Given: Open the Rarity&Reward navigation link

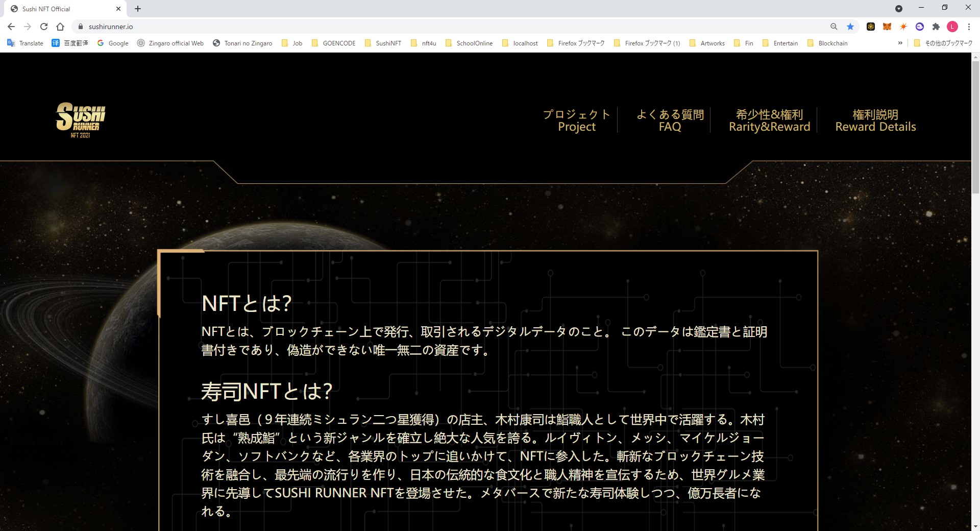Looking at the screenshot, I should coord(769,120).
